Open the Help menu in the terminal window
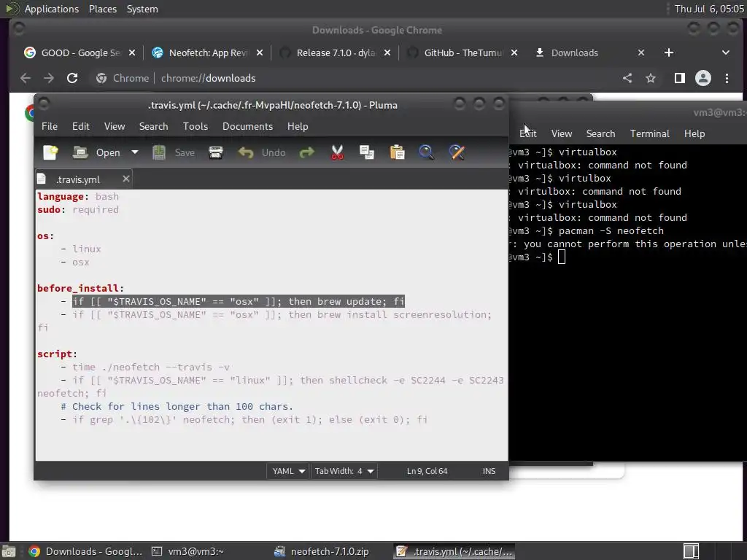 pyautogui.click(x=694, y=134)
